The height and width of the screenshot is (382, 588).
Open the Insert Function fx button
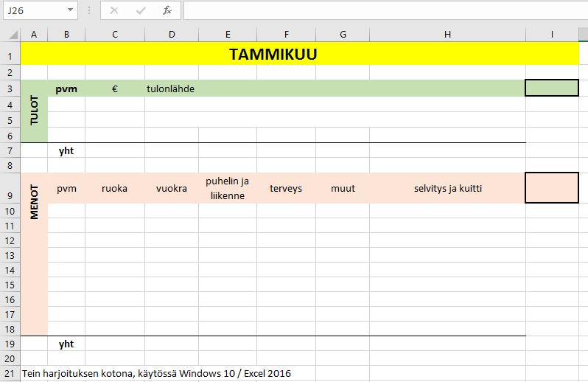[x=167, y=10]
